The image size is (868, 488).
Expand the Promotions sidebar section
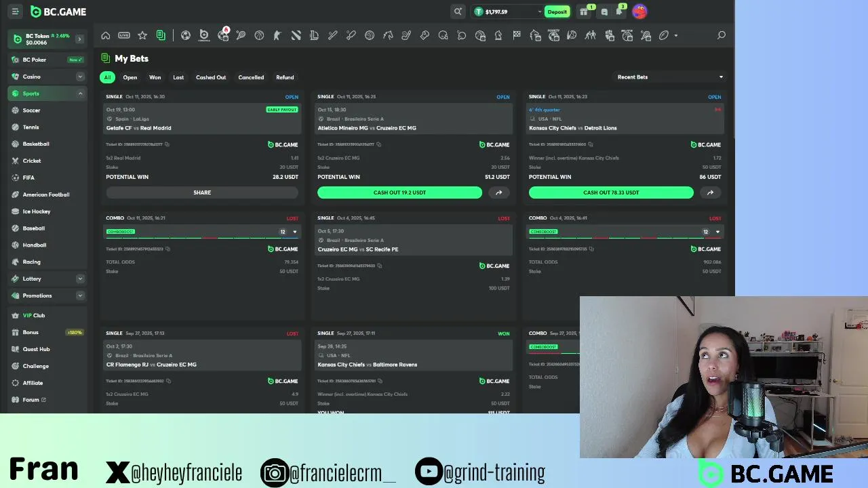point(80,296)
